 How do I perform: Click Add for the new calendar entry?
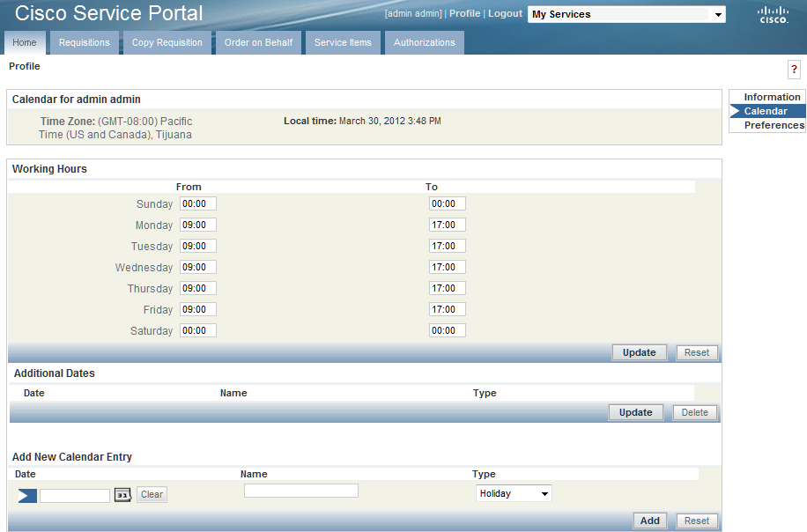click(x=650, y=521)
